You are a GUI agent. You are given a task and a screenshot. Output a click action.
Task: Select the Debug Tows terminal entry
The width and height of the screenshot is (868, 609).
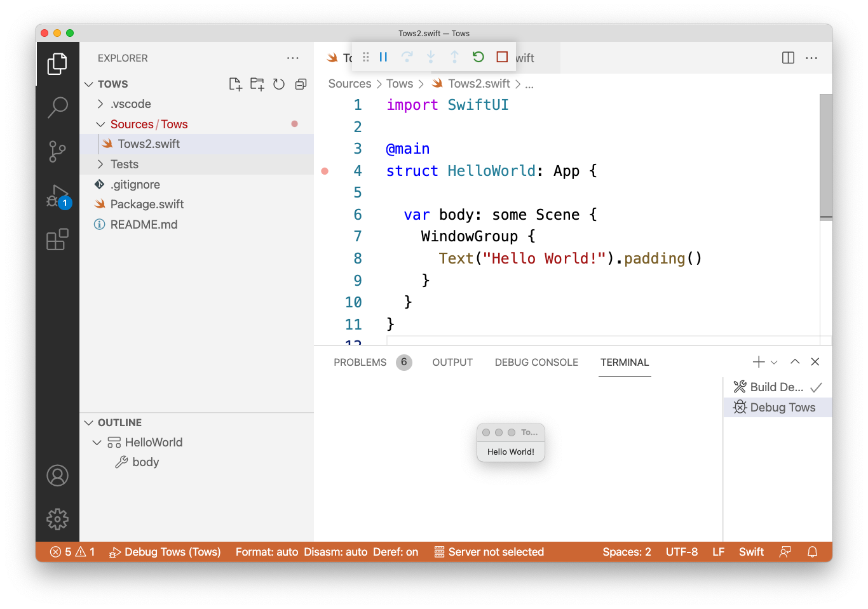coord(776,407)
